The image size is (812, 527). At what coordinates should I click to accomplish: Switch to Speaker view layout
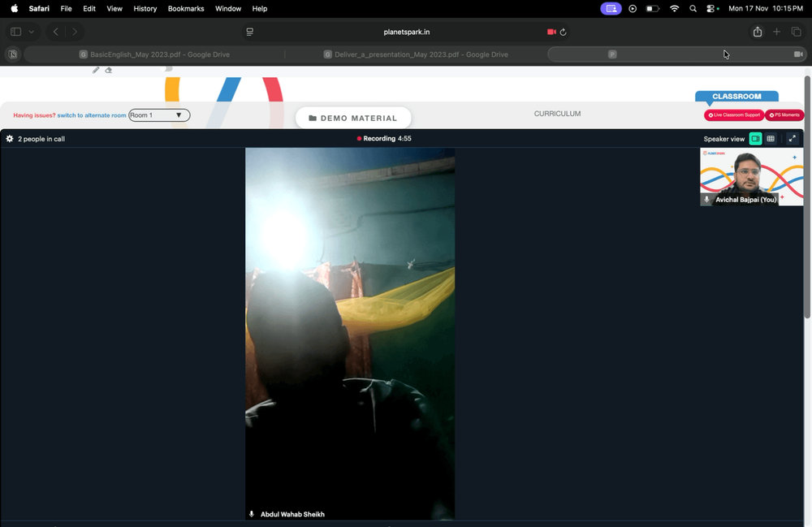click(x=755, y=139)
